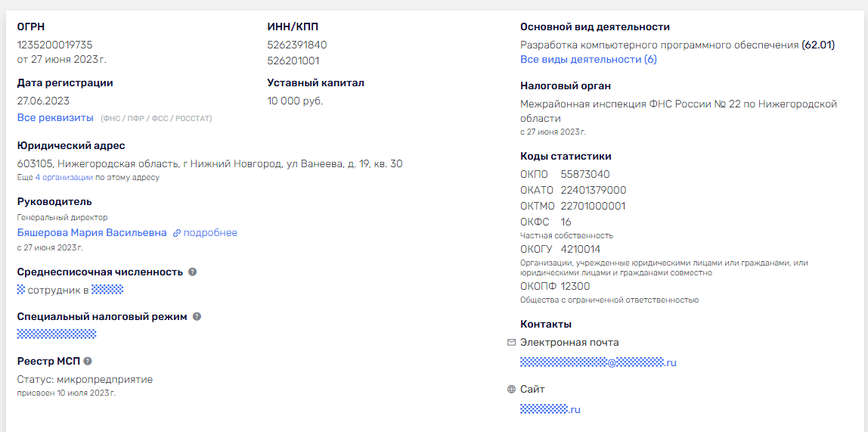Image resolution: width=868 pixels, height=432 pixels.
Task: Expand Все виды деятельности (6)
Action: (588, 60)
